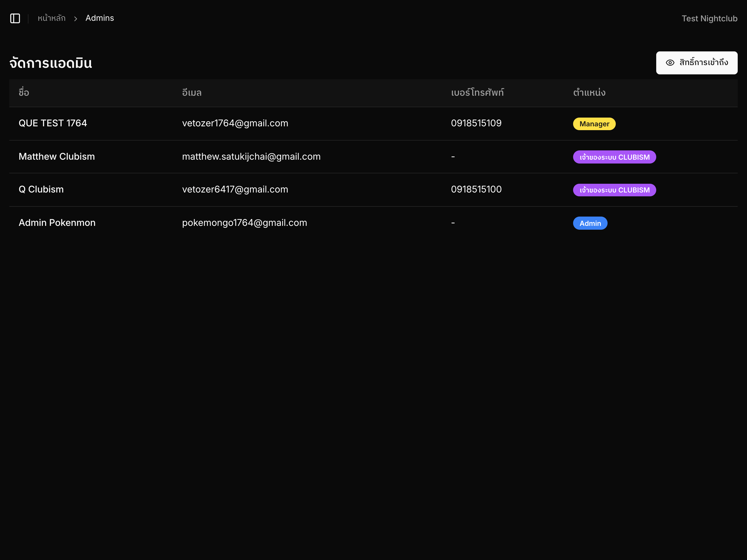Click Q Clubism's purple CLUBISM owner badge
Viewport: 747px width, 560px height.
[614, 190]
